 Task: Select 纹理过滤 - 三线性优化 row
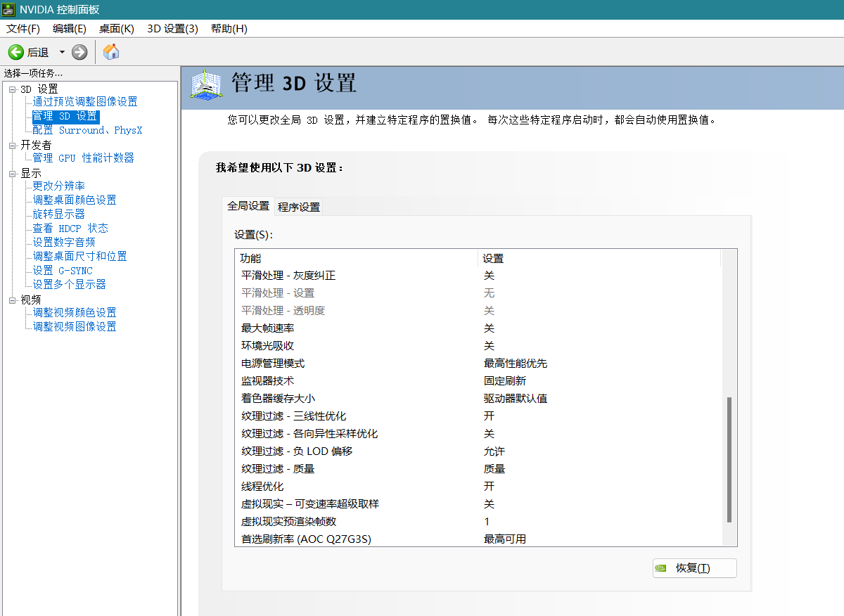pos(478,416)
